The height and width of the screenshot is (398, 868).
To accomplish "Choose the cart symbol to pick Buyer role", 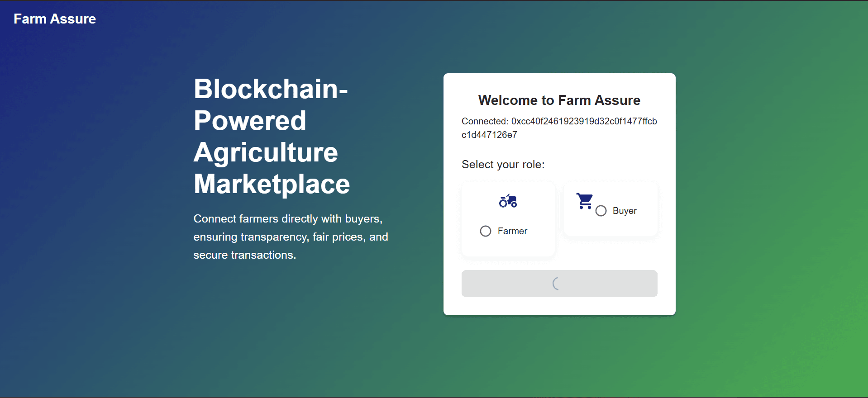I will tap(584, 201).
